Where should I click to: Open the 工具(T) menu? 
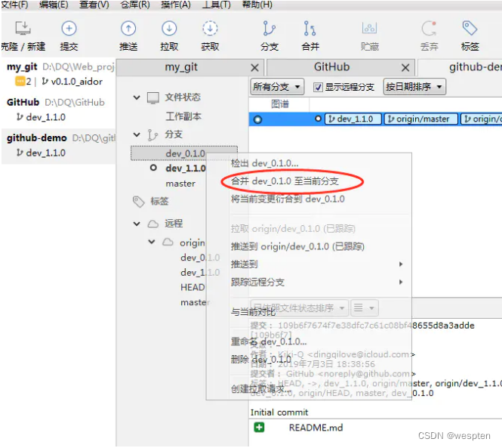click(216, 5)
